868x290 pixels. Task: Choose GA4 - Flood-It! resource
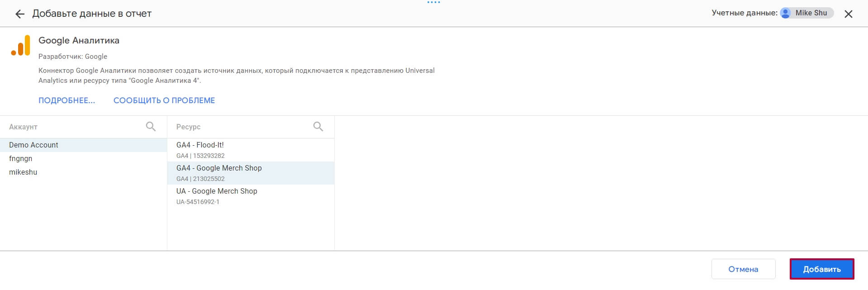[251, 150]
